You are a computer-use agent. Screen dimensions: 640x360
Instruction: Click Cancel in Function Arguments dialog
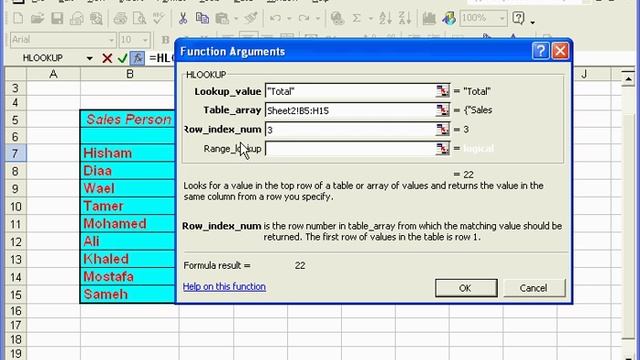coord(534,288)
